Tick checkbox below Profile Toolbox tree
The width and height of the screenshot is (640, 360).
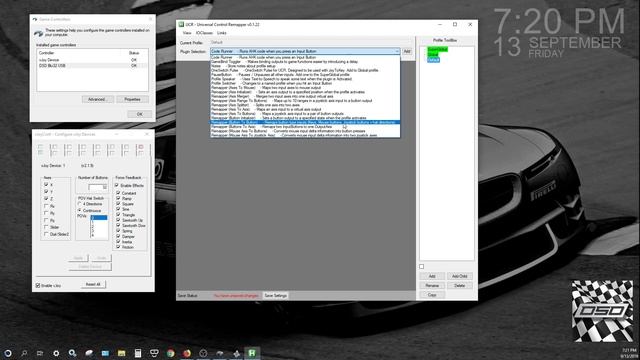point(422,267)
